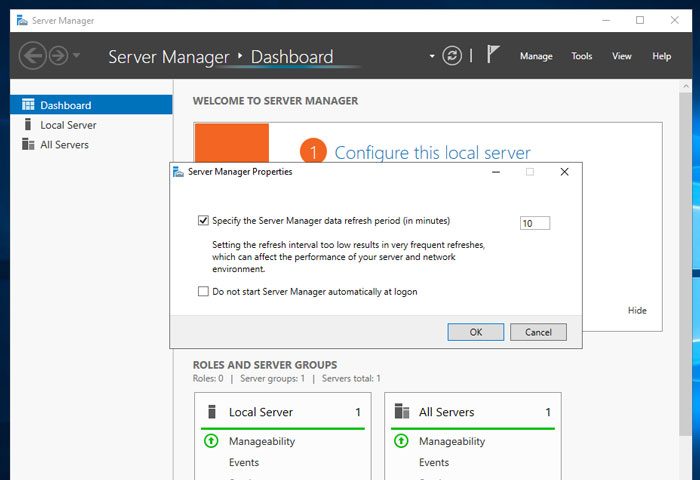This screenshot has height=480, width=700.
Task: Click the All Servers Manageability status icon
Action: [x=401, y=441]
